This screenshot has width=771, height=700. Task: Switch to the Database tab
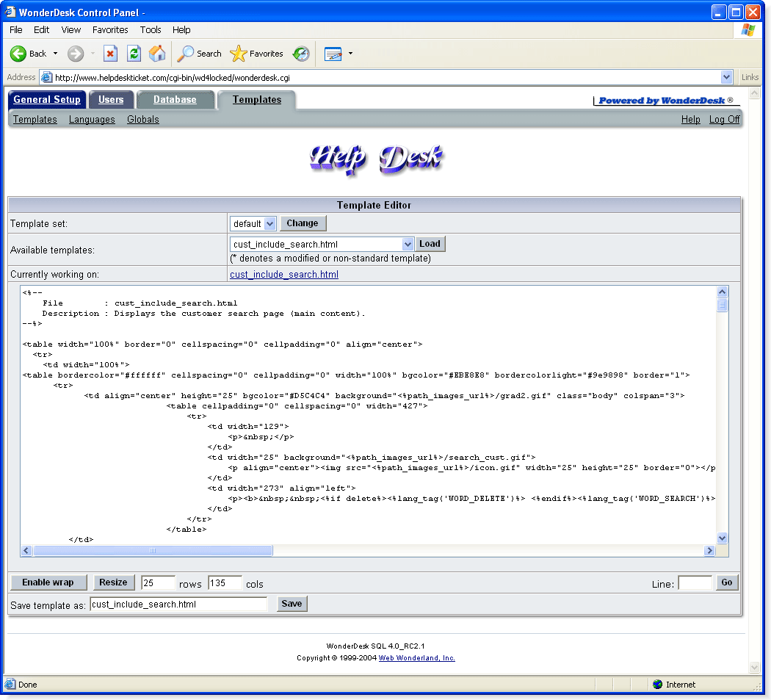coord(175,99)
